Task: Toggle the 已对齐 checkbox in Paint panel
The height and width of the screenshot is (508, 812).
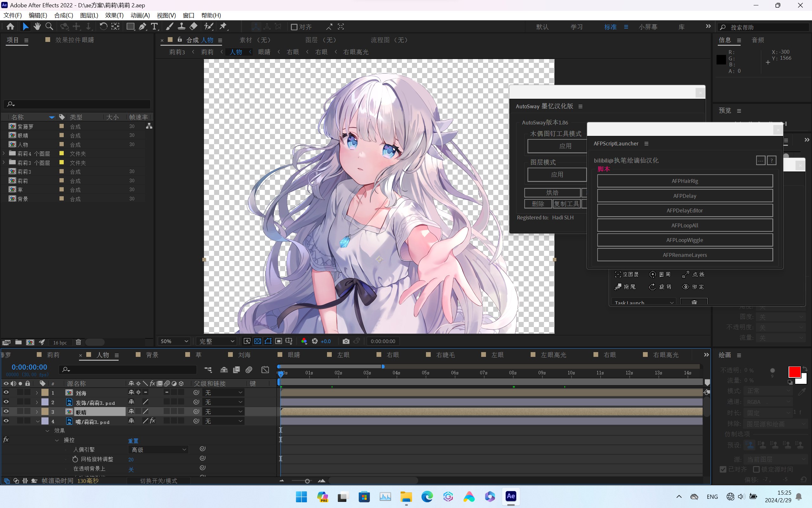Action: (x=724, y=469)
